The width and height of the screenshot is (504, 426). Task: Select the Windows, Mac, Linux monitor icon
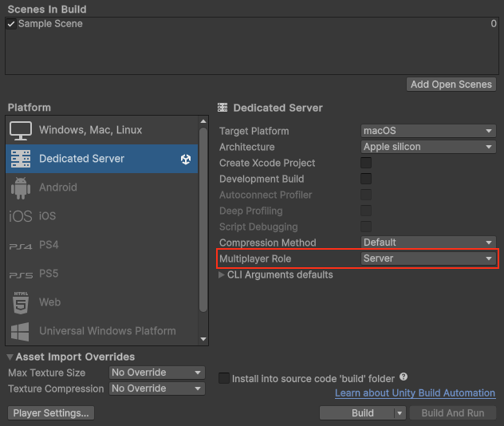point(21,130)
